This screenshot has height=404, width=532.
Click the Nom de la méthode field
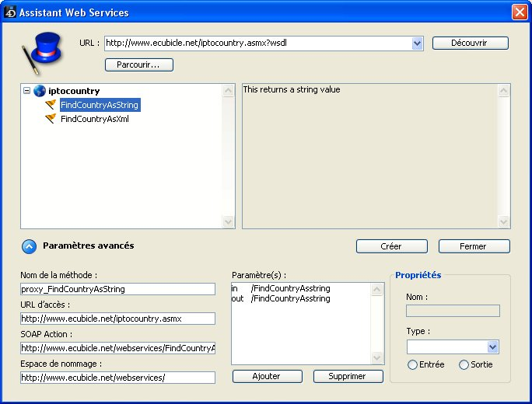(117, 289)
